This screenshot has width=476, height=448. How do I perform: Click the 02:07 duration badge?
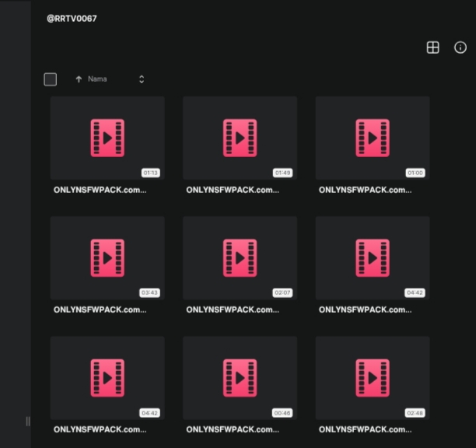coord(282,292)
